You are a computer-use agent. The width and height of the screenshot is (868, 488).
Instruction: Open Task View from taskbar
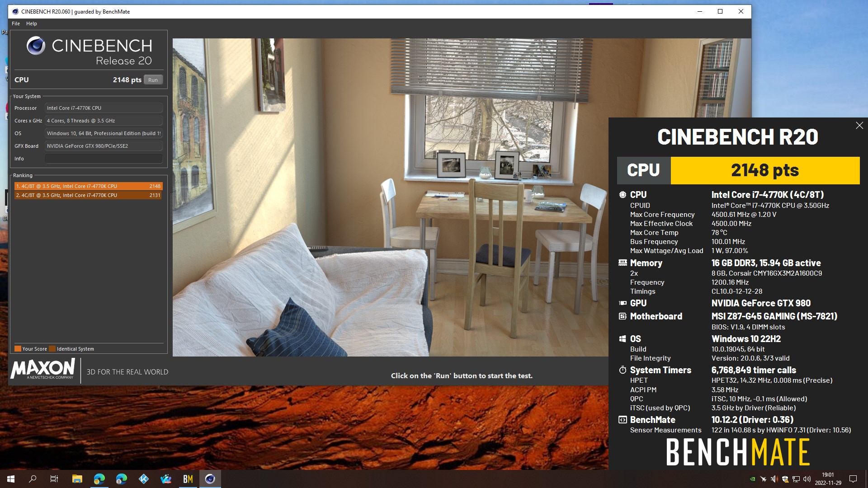click(x=54, y=479)
